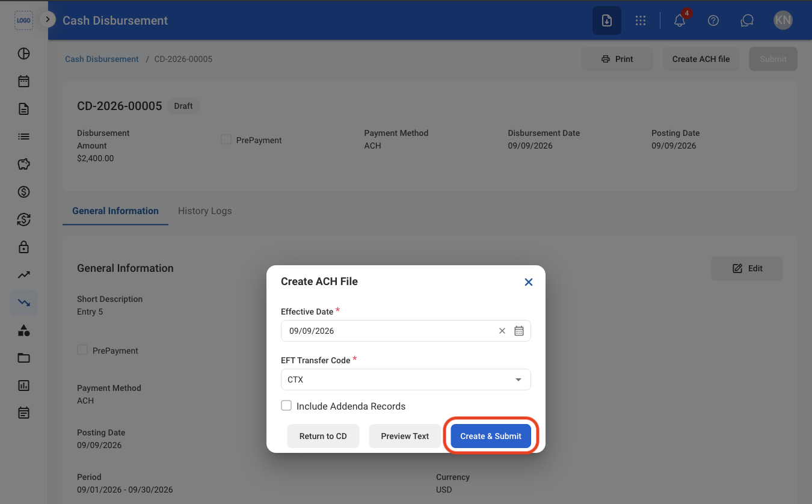
Task: Switch to the History Logs tab
Action: pyautogui.click(x=205, y=211)
